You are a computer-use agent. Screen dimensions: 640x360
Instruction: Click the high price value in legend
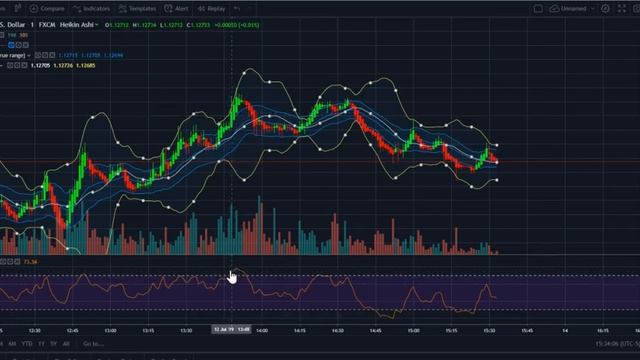144,25
